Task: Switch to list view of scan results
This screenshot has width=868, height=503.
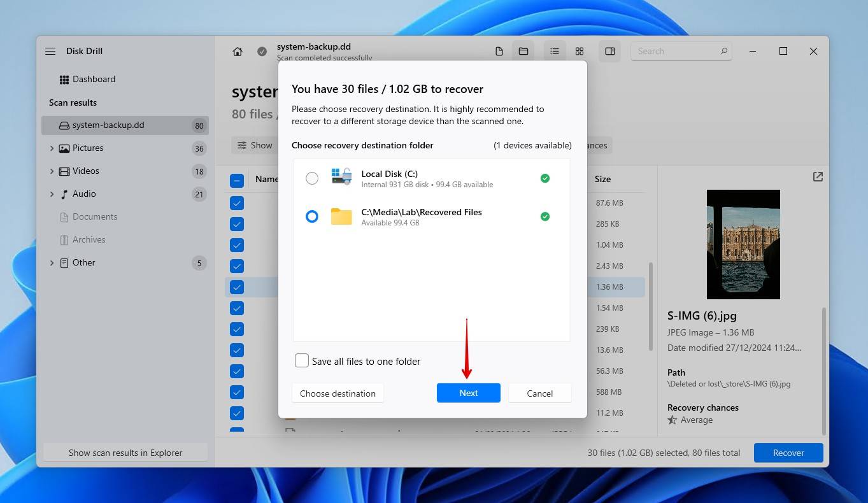Action: point(554,51)
